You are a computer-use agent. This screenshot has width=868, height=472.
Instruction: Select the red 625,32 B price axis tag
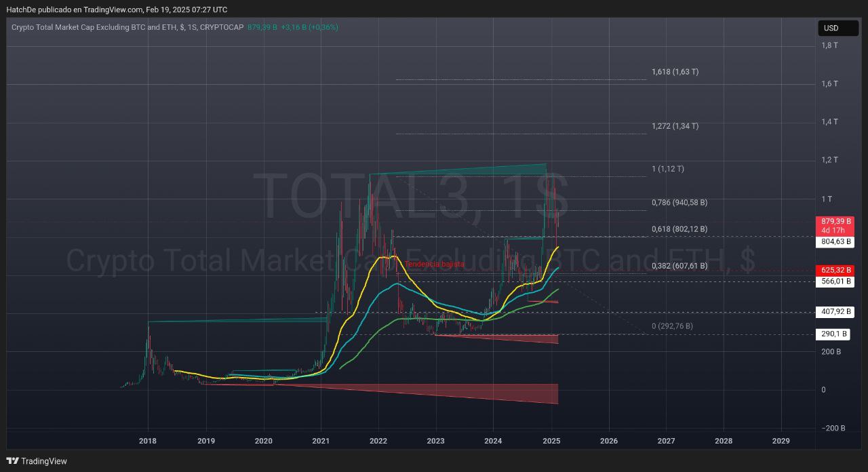pyautogui.click(x=835, y=270)
